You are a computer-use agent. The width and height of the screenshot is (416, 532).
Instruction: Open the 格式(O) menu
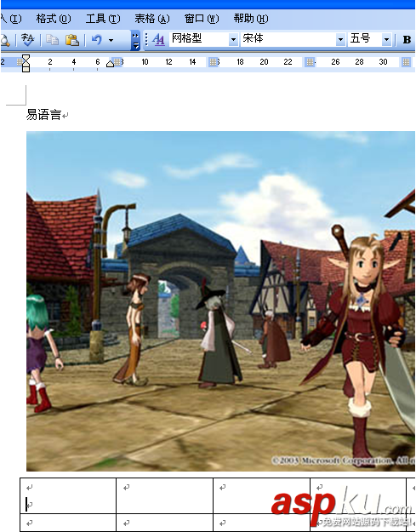click(x=54, y=19)
